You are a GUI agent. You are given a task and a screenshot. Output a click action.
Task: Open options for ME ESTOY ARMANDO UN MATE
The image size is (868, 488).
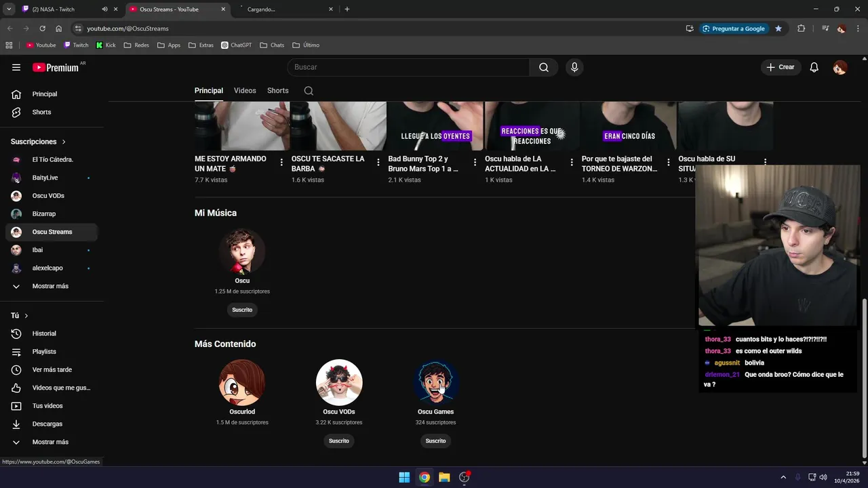coord(281,163)
